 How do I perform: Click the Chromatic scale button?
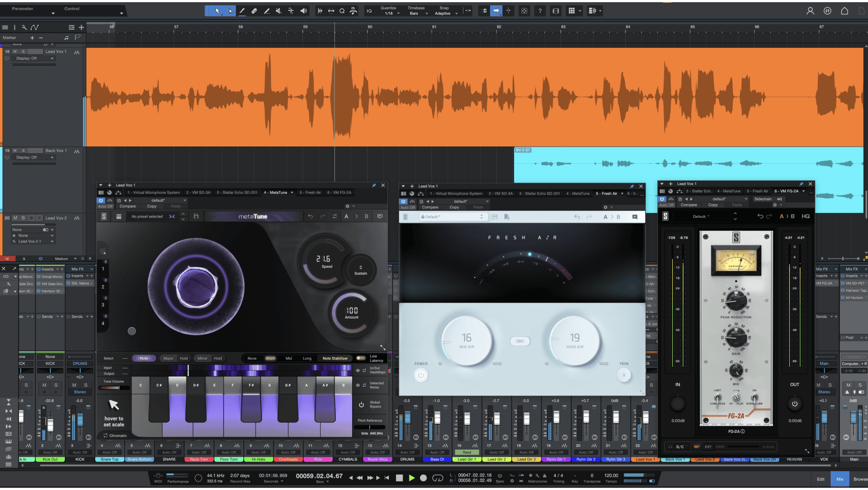point(115,435)
